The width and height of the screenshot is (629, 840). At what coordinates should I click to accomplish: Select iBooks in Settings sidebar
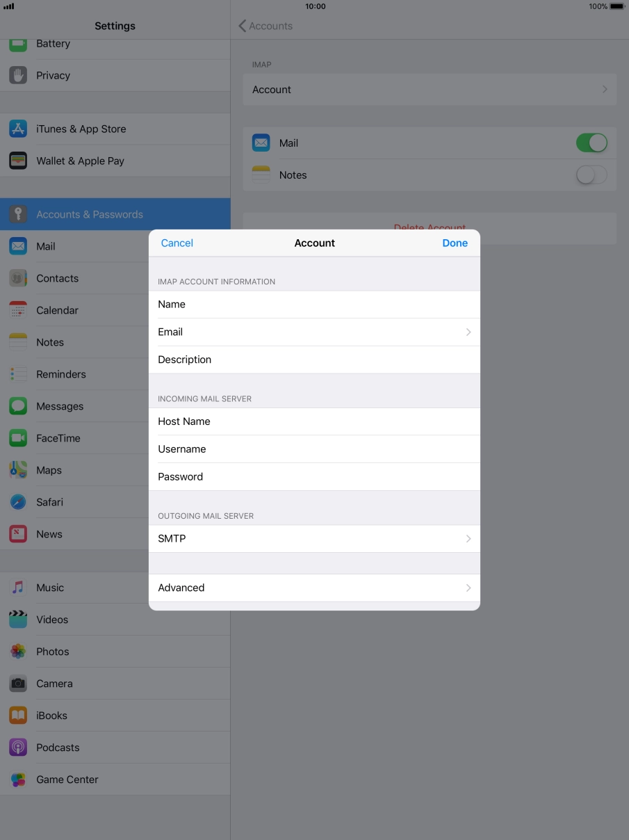point(52,716)
